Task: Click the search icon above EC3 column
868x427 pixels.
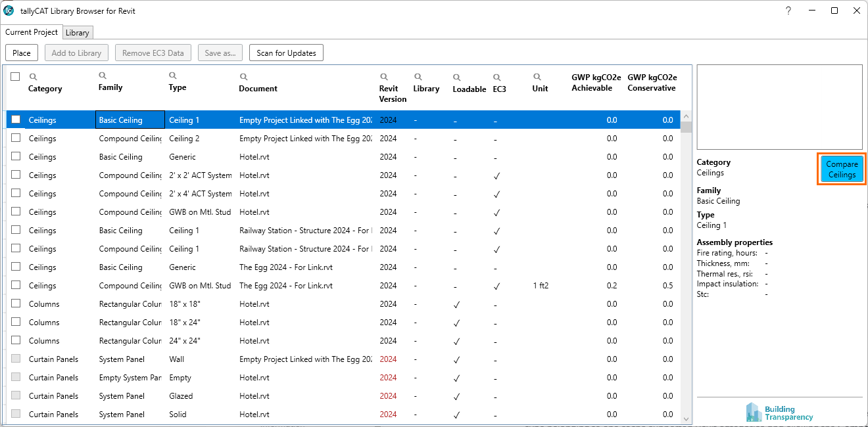Action: (497, 77)
